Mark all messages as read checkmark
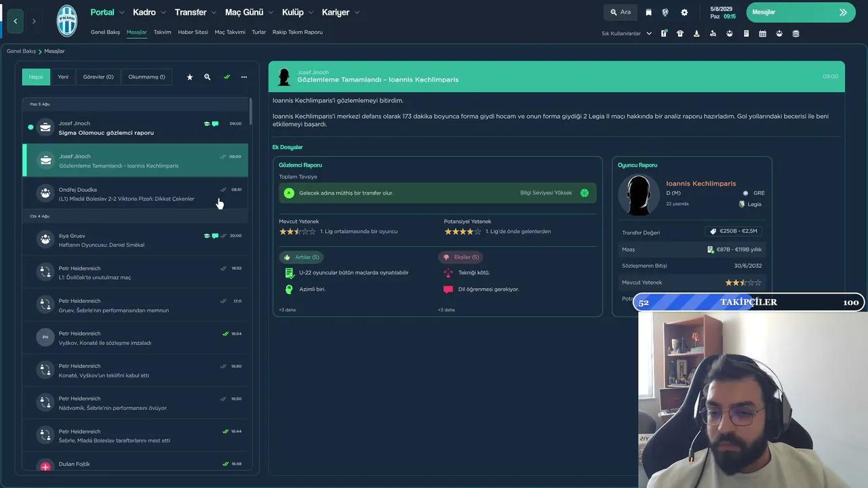Screen dimensions: 868x488 [x=226, y=77]
